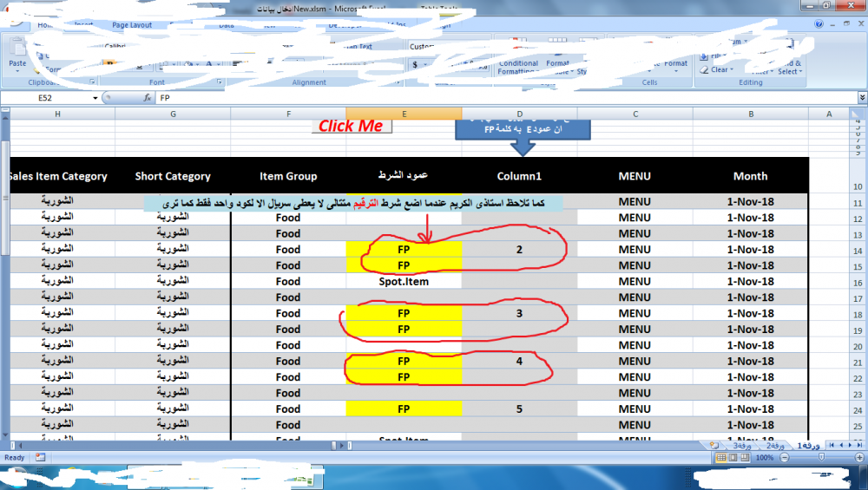Open the Paste dropdown arrow
Viewport: 868px width, 490px height.
click(x=17, y=71)
